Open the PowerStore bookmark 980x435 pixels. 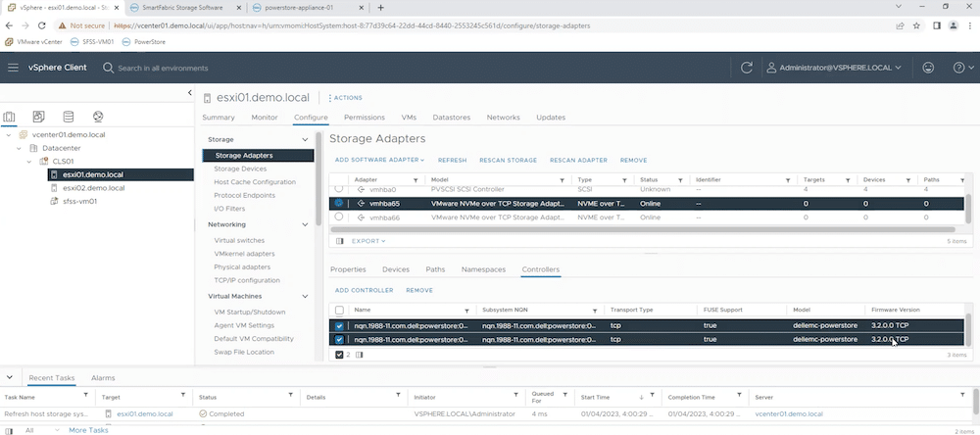144,42
